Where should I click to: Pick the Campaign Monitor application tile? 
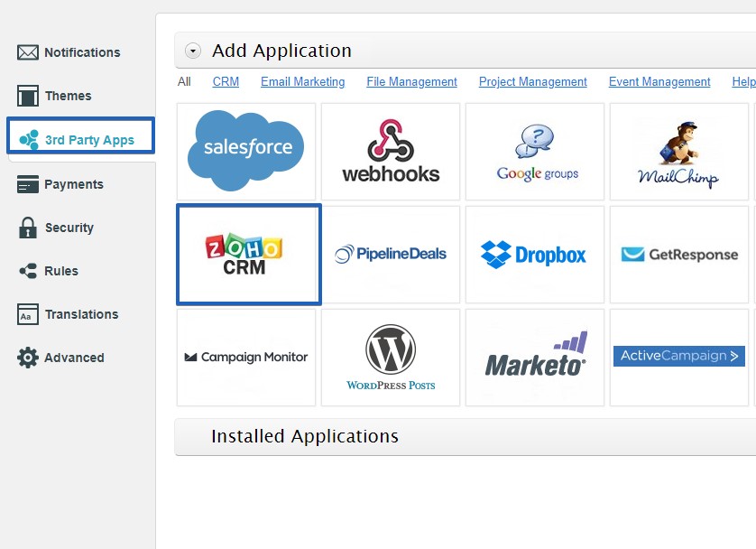coord(246,358)
